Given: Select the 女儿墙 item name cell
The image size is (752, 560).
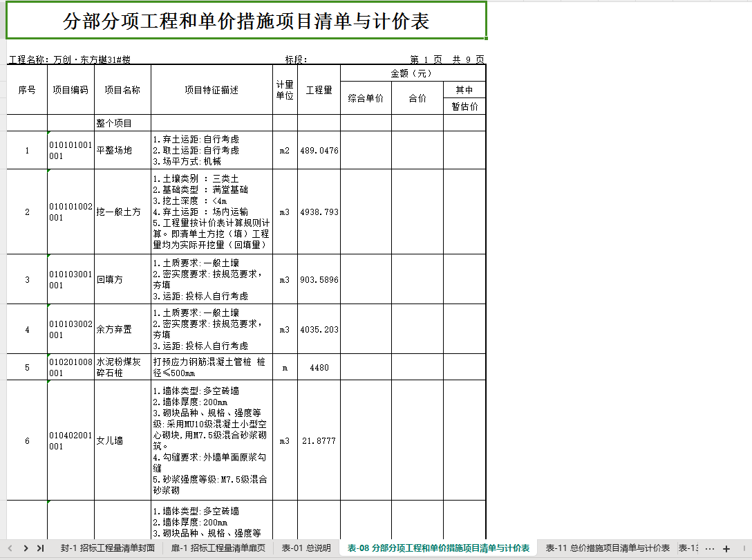Looking at the screenshot, I should (123, 440).
